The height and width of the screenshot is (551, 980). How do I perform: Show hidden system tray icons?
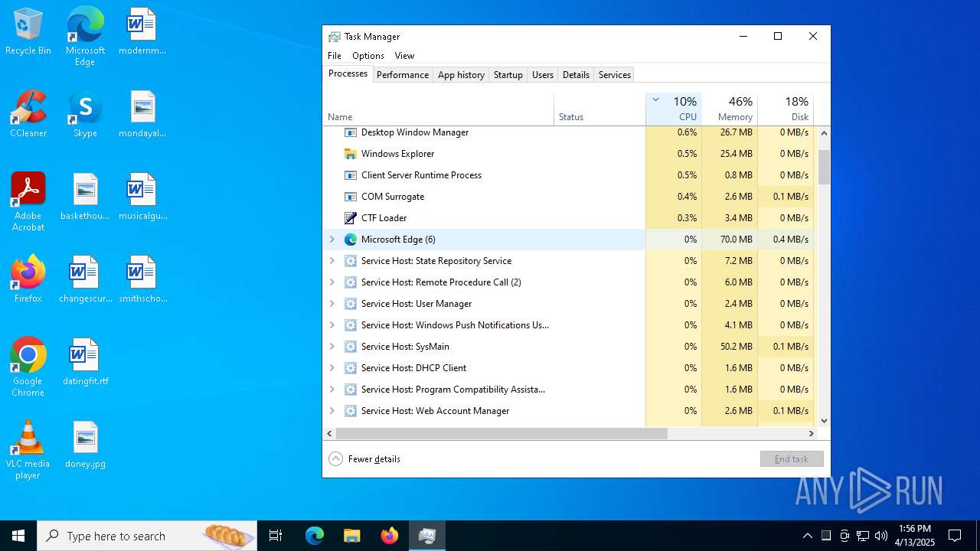pos(807,536)
